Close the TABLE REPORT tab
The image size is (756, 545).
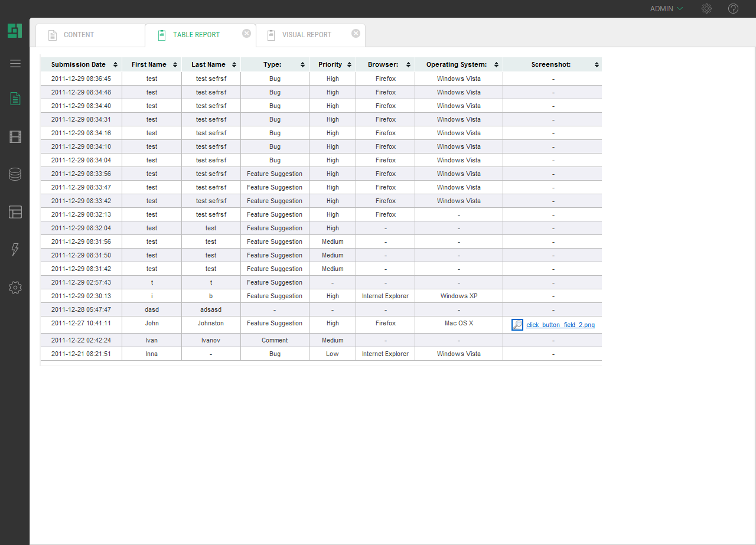pos(247,34)
